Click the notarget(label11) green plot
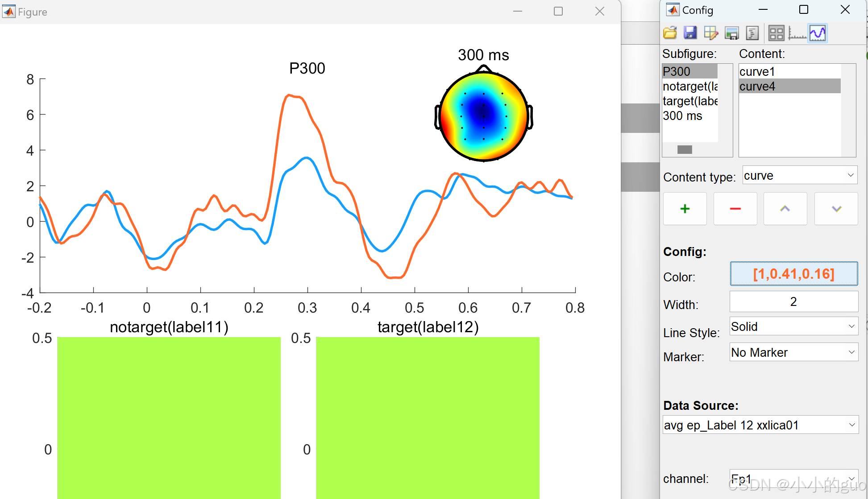This screenshot has width=868, height=499. pyautogui.click(x=169, y=418)
